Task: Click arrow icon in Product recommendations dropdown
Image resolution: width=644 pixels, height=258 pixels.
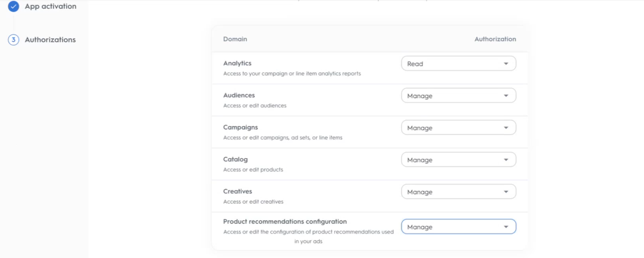Action: pos(506,227)
